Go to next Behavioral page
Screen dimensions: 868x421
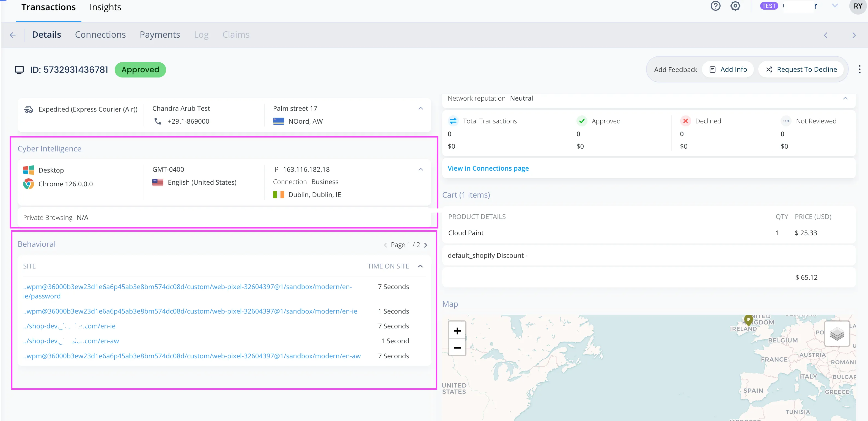pos(425,245)
